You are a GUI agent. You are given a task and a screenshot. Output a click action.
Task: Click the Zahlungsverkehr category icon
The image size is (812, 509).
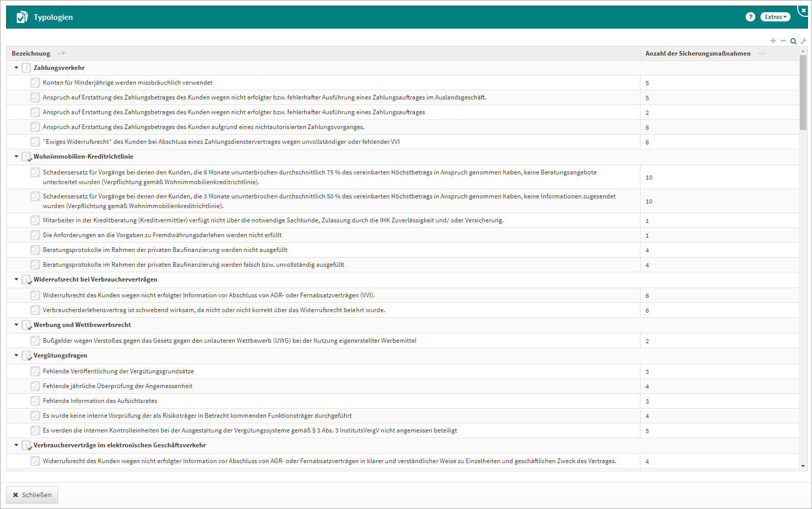[x=27, y=68]
